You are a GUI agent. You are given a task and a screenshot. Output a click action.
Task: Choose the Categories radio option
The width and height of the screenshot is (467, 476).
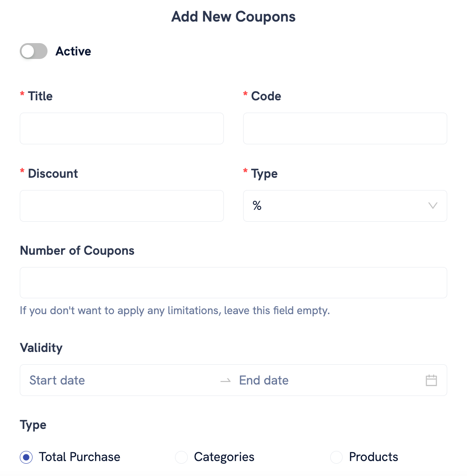[x=182, y=457]
